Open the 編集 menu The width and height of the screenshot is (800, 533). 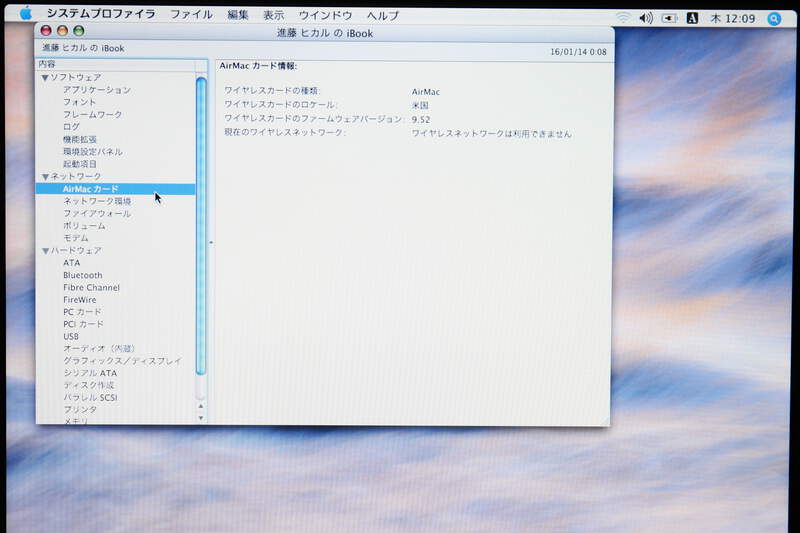[238, 15]
